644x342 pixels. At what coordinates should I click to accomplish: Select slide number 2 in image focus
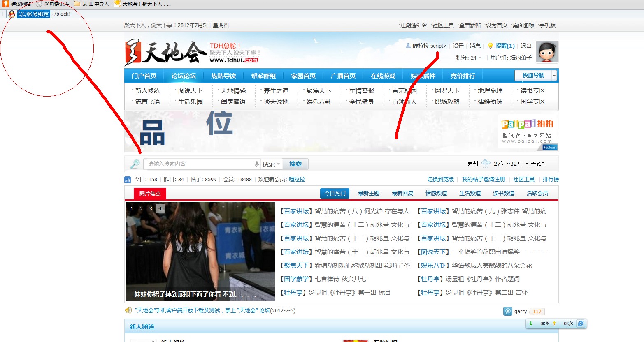click(x=141, y=209)
